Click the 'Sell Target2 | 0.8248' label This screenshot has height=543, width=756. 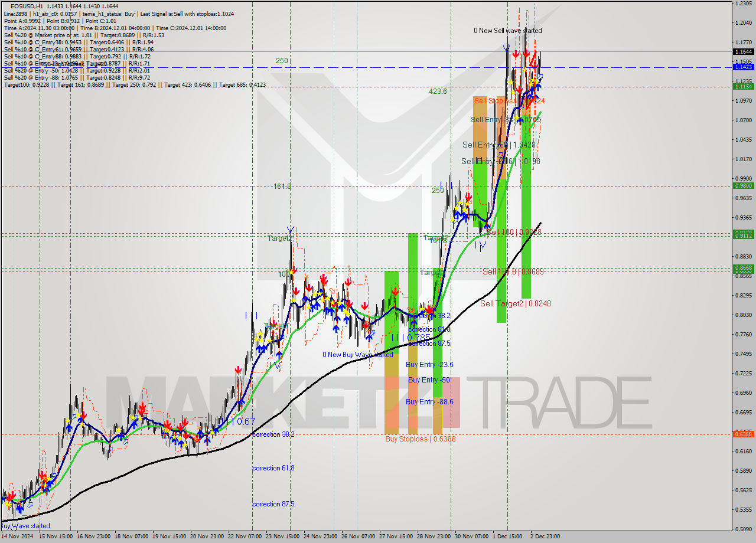516,303
